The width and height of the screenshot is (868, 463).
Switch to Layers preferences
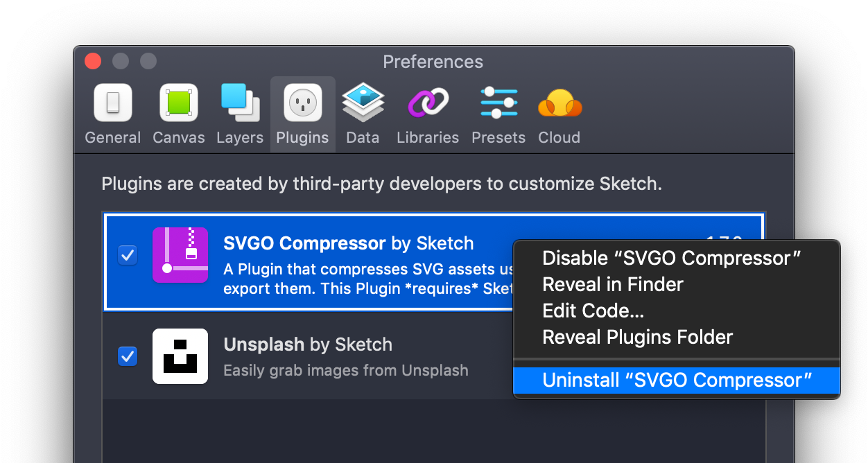click(240, 114)
